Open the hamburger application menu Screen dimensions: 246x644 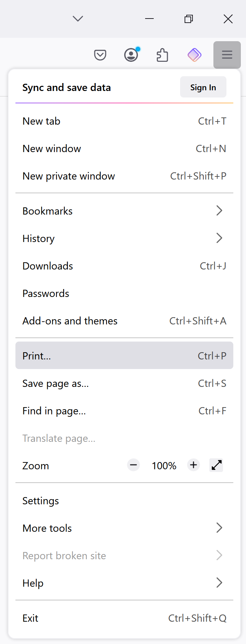click(227, 55)
